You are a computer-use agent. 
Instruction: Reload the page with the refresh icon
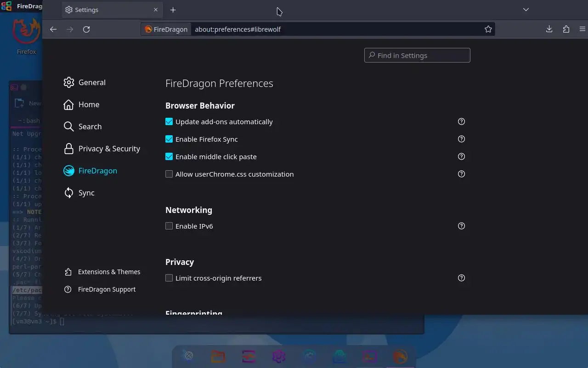(86, 29)
